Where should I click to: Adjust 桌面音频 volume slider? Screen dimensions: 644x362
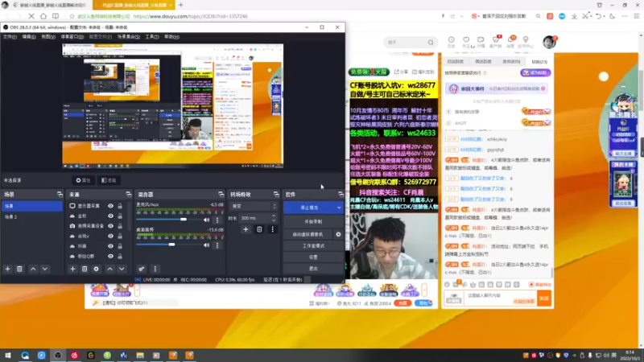[171, 245]
